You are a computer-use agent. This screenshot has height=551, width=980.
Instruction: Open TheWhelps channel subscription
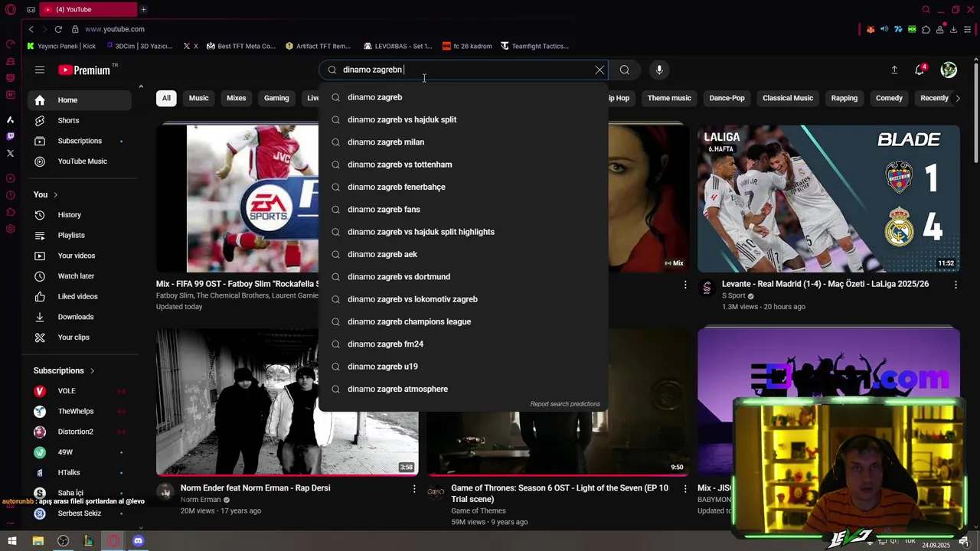pos(80,412)
